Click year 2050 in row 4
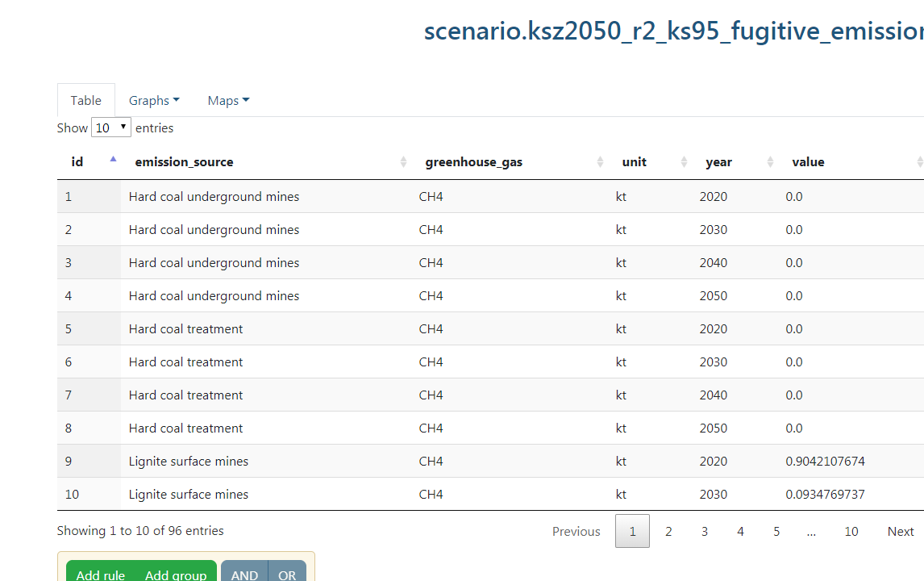 (x=713, y=295)
